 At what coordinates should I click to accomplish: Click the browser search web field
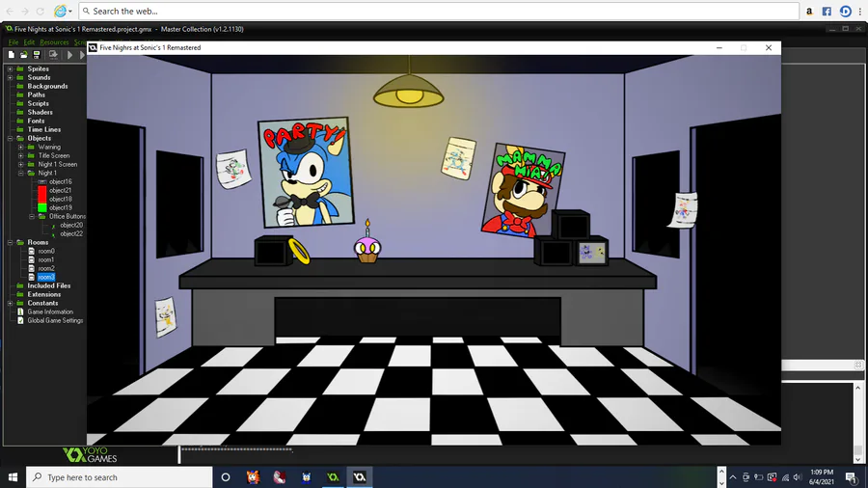pyautogui.click(x=439, y=11)
